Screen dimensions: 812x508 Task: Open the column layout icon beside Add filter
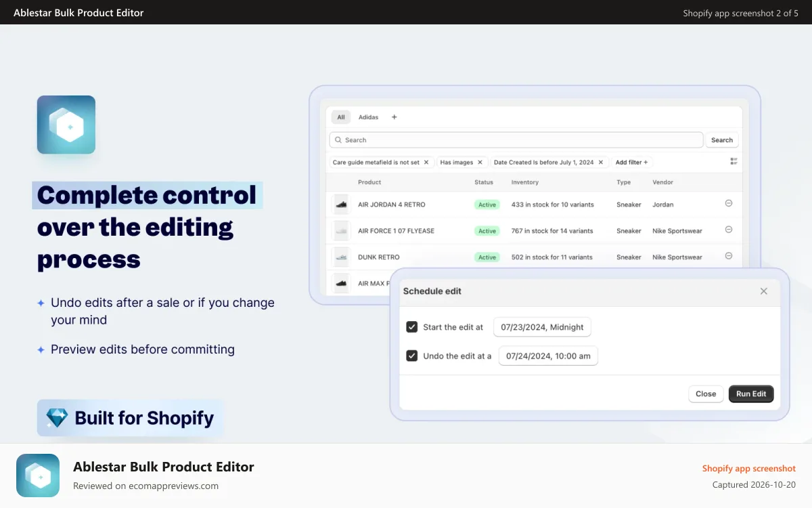click(734, 162)
